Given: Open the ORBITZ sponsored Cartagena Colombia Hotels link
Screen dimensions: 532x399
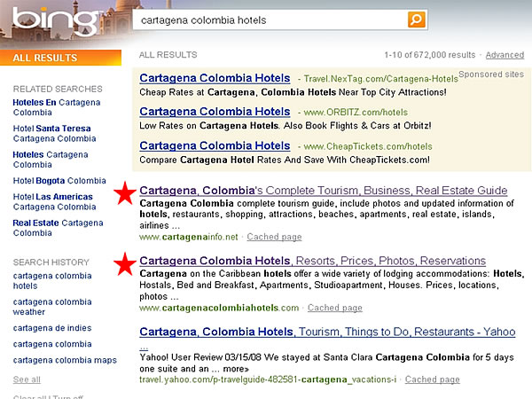Looking at the screenshot, I should [215, 112].
